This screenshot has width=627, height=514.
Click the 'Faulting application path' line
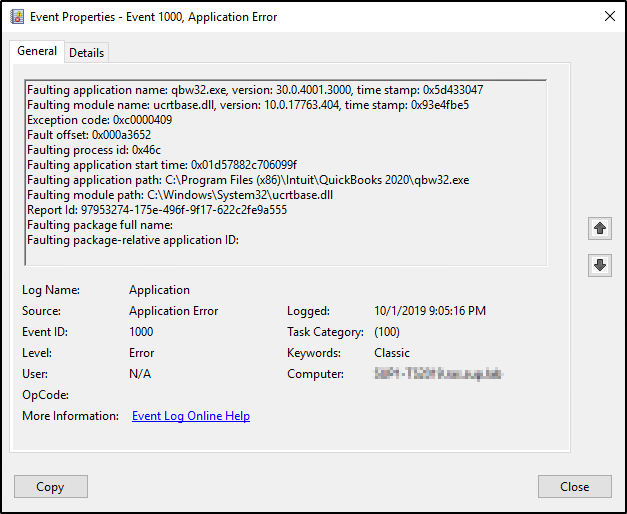point(248,180)
